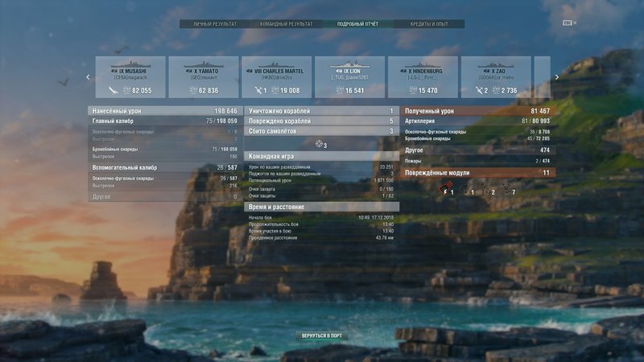Click damage icon next to 2 736
The height and width of the screenshot is (362, 644).
496,90
